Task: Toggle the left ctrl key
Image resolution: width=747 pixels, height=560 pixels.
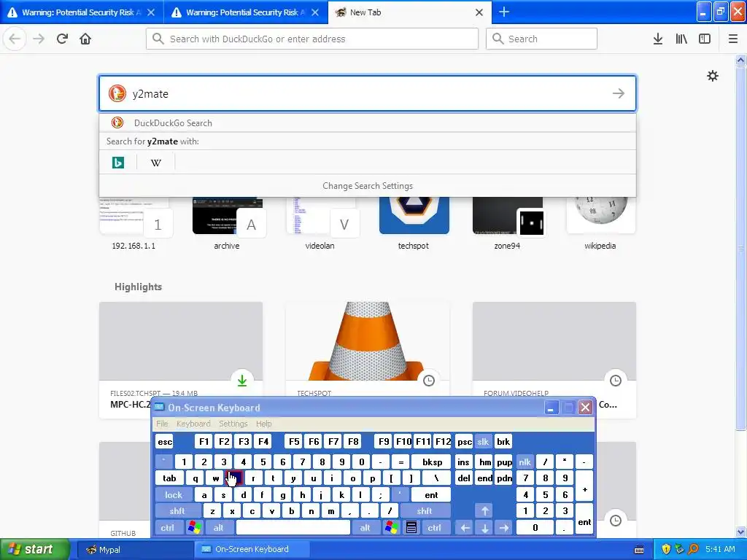Action: click(167, 527)
